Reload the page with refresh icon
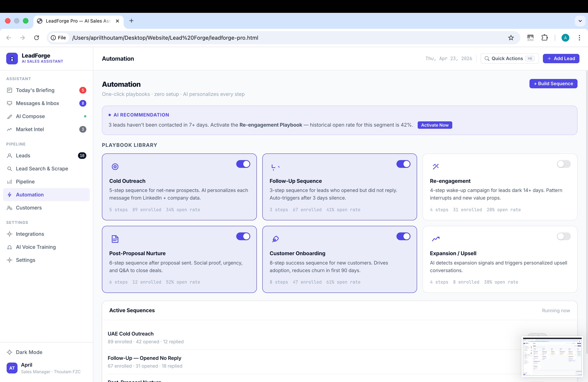The height and width of the screenshot is (382, 588). (37, 38)
